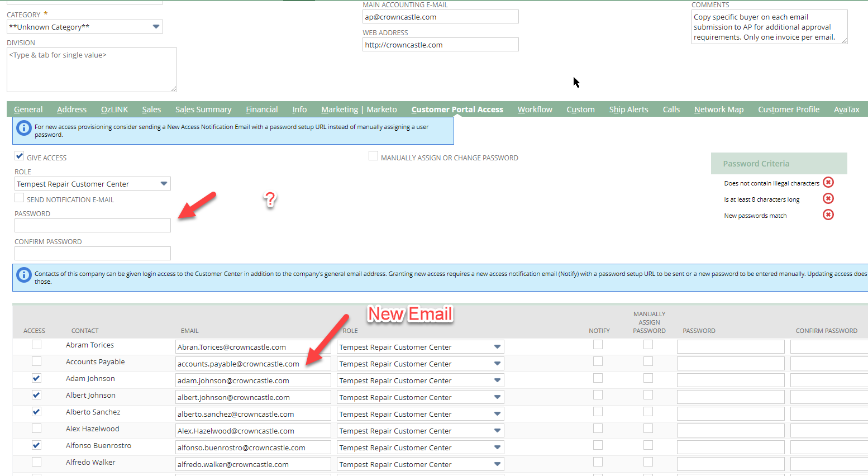This screenshot has width=868, height=476.
Task: Click contact name 'Alex Hazelwood'
Action: tap(93, 429)
